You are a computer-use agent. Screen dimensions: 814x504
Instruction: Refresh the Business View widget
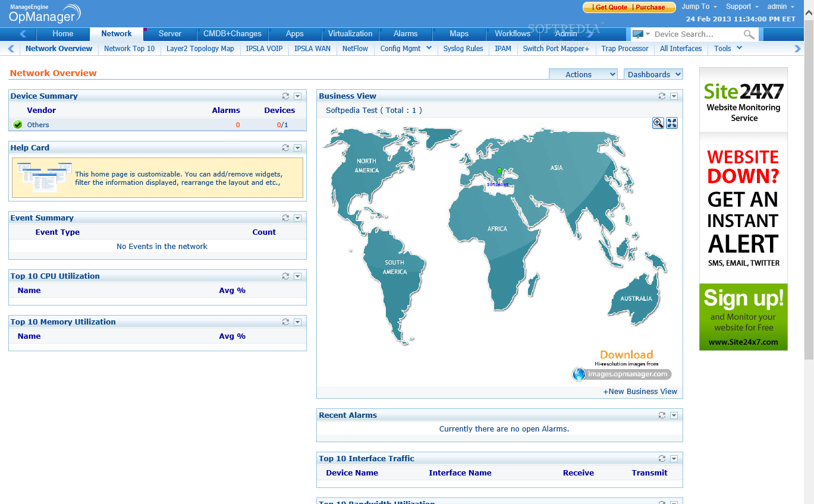pyautogui.click(x=662, y=96)
